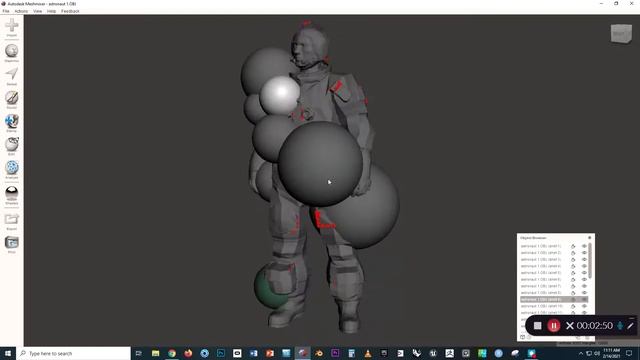Click the target icon for astronaut shell 6
The width and height of the screenshot is (640, 360).
573,279
